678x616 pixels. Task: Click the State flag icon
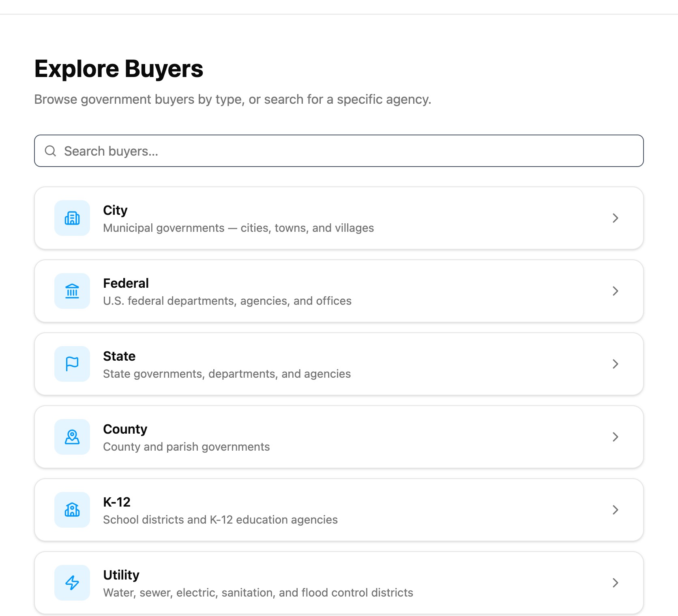click(x=72, y=364)
